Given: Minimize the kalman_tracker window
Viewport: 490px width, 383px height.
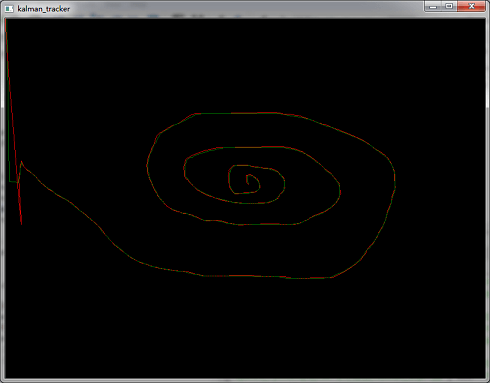Looking at the screenshot, I should (x=433, y=6).
